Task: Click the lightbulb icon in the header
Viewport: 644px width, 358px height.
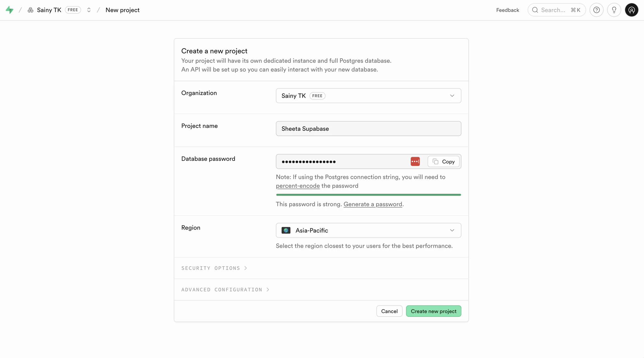Action: pos(614,10)
